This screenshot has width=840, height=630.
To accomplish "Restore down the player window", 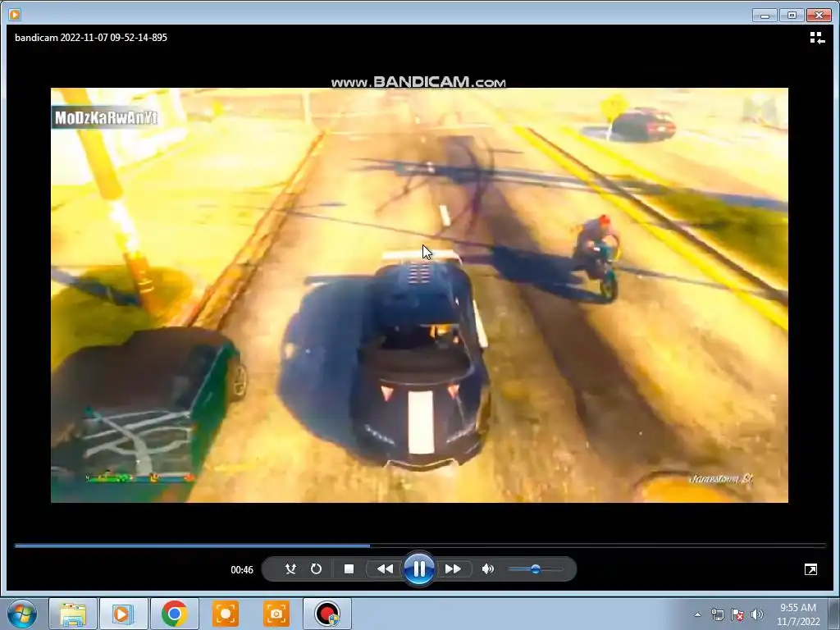I will [792, 15].
